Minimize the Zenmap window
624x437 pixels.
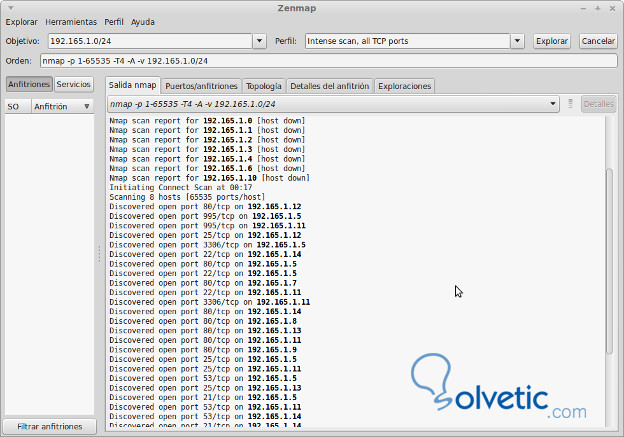click(x=583, y=8)
